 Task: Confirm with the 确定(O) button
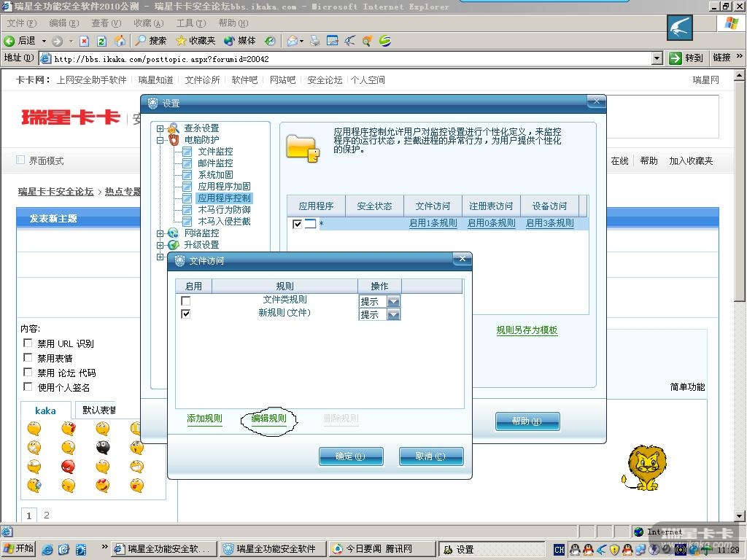point(351,456)
